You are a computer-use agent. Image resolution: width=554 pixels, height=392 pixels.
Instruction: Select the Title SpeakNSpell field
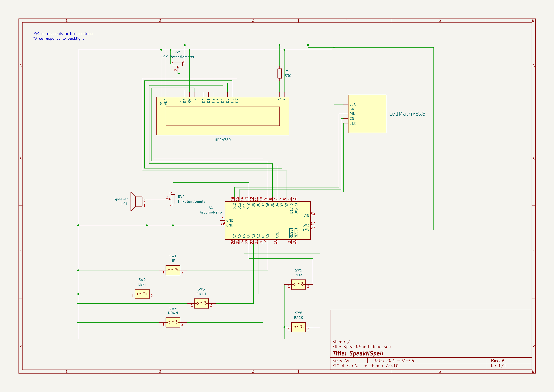(x=358, y=353)
